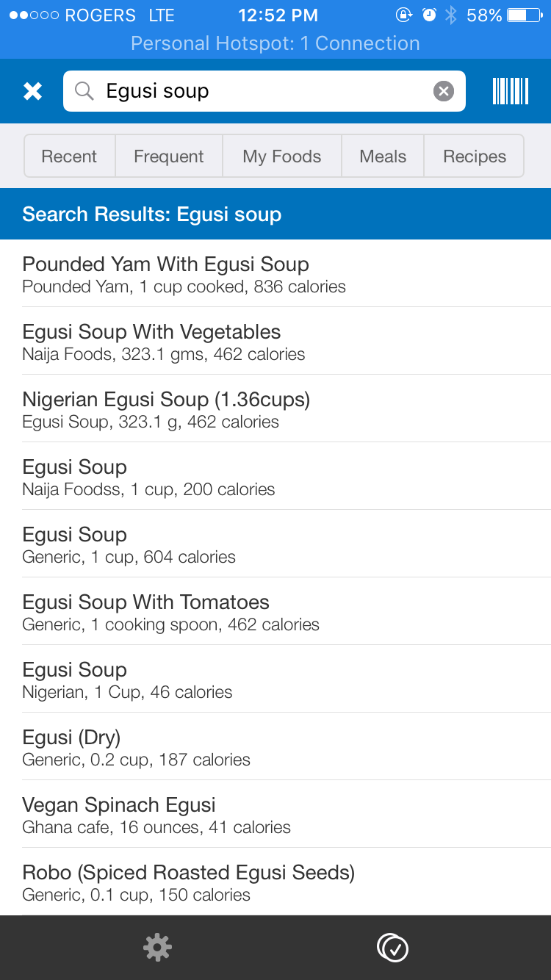Select Egusi Soup With Tomatoes
Image resolution: width=551 pixels, height=980 pixels.
[x=275, y=612]
